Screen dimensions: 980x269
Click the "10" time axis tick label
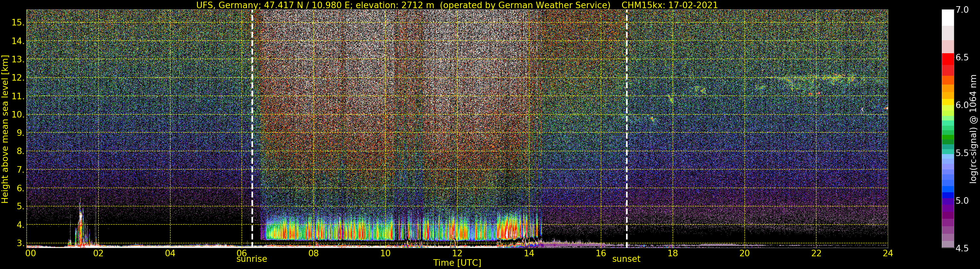click(x=385, y=253)
